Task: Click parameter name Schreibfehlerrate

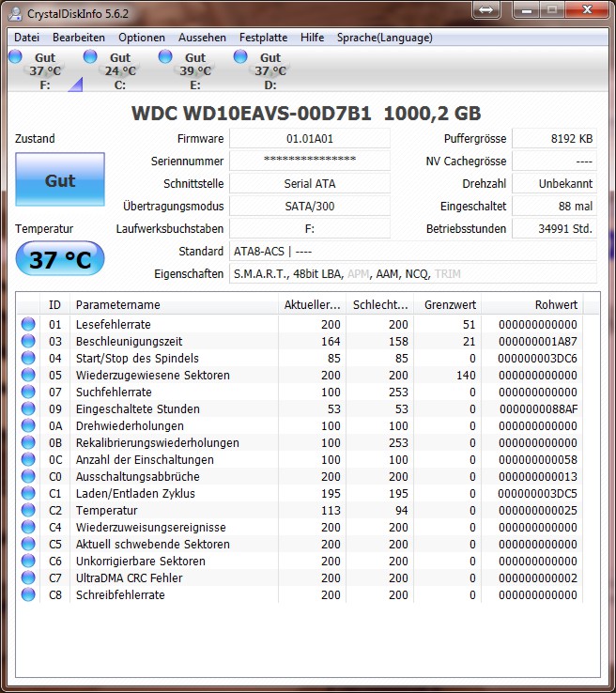Action: pyautogui.click(x=120, y=595)
